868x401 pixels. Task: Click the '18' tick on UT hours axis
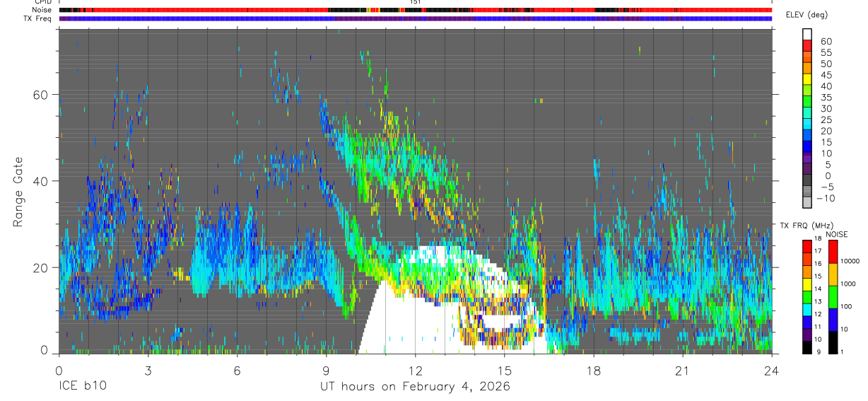(594, 370)
